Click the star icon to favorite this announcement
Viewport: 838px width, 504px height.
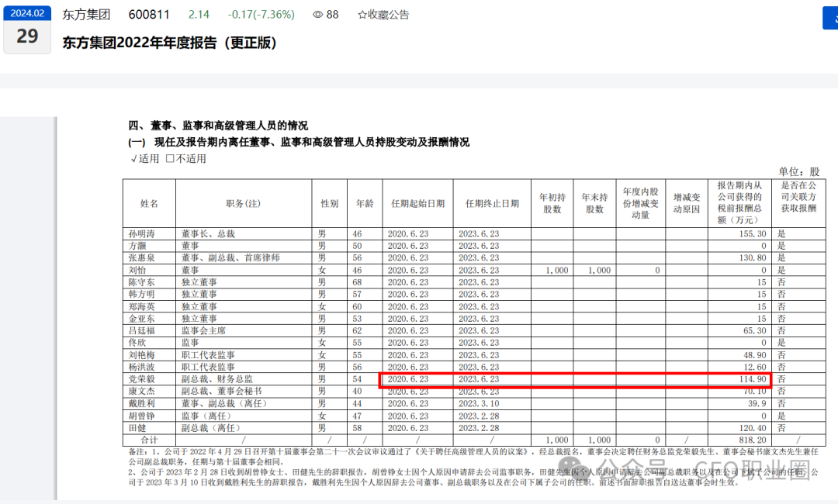(362, 15)
